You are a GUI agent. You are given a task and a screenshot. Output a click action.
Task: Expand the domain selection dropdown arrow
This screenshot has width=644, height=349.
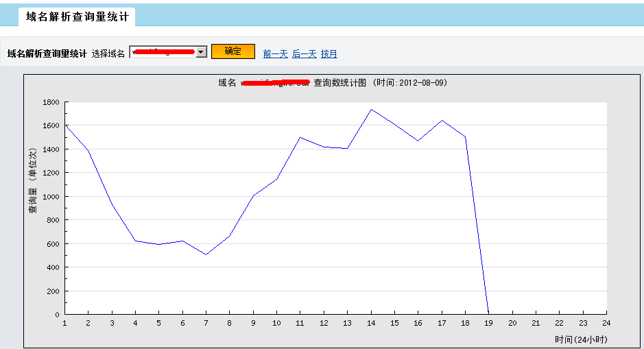[x=201, y=52]
